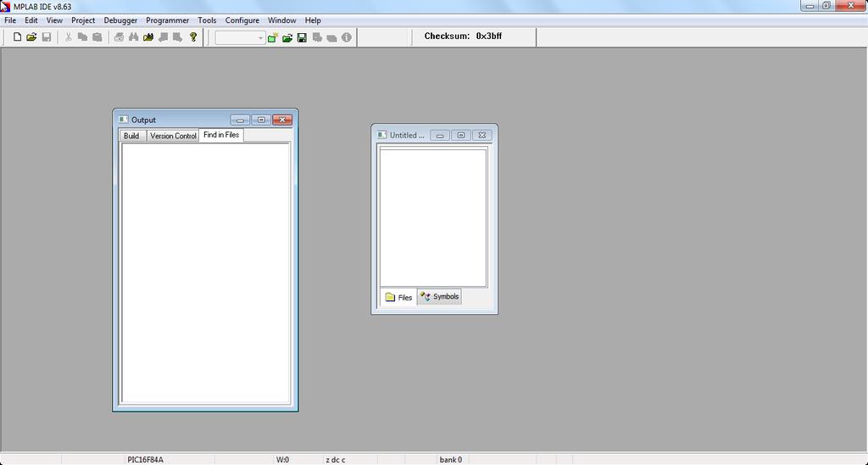The image size is (868, 465).
Task: Click the Checksum 0x3bff readout
Action: tap(464, 36)
